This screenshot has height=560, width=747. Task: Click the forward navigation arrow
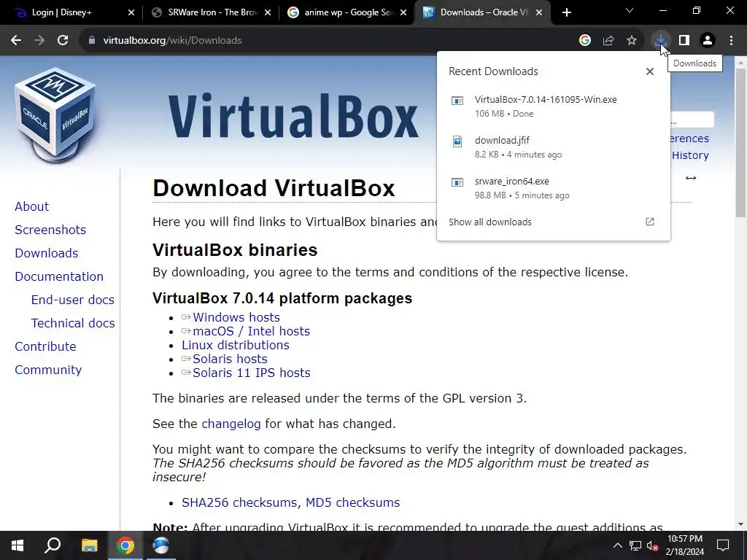pyautogui.click(x=39, y=41)
